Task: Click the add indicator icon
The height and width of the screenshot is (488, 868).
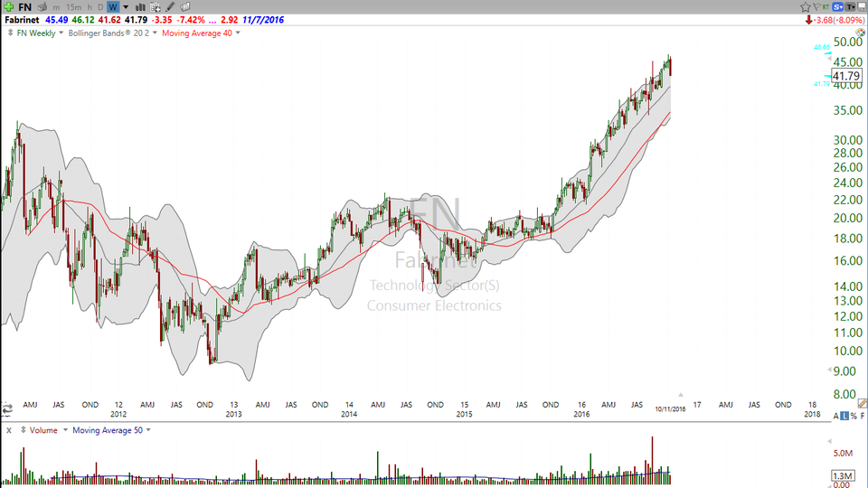Action: [156, 7]
